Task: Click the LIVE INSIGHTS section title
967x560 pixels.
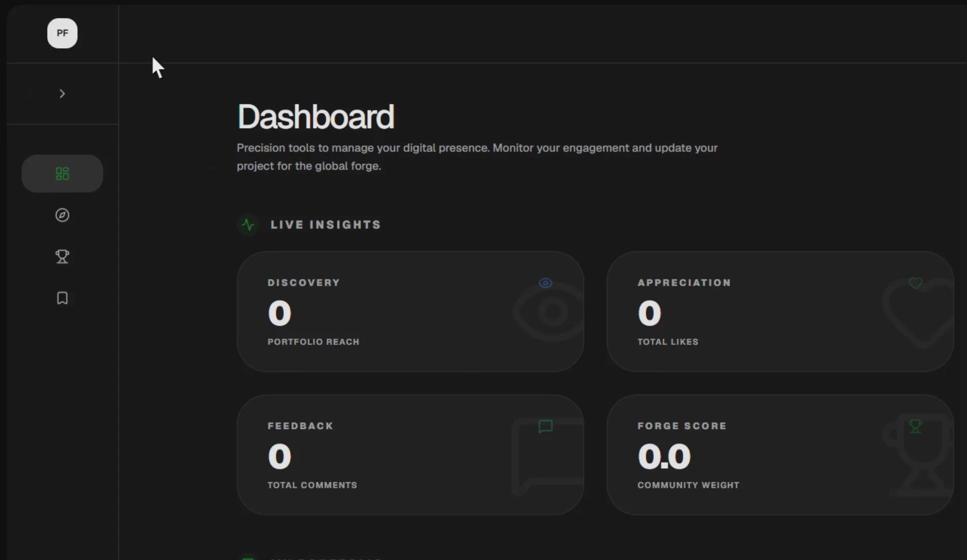Action: click(x=326, y=225)
